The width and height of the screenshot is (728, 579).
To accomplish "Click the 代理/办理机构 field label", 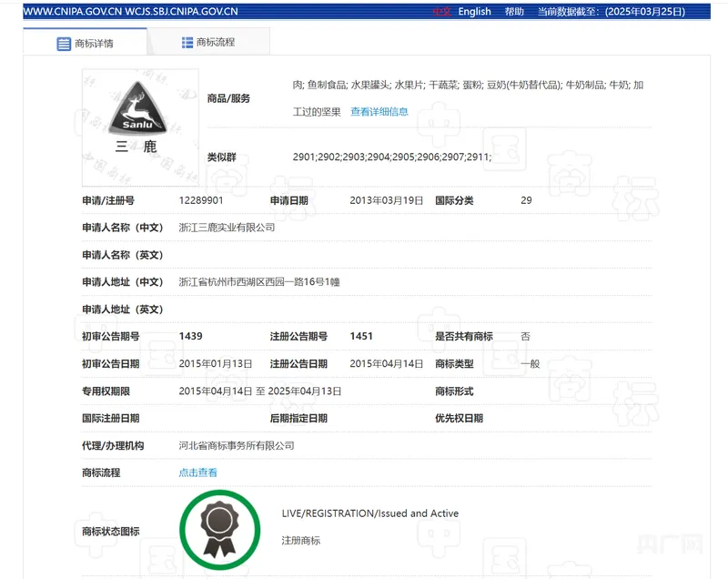I will pos(113,446).
